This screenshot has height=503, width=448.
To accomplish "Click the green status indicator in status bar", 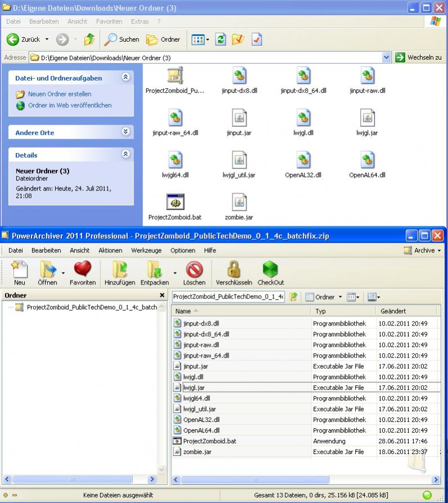I will click(427, 495).
